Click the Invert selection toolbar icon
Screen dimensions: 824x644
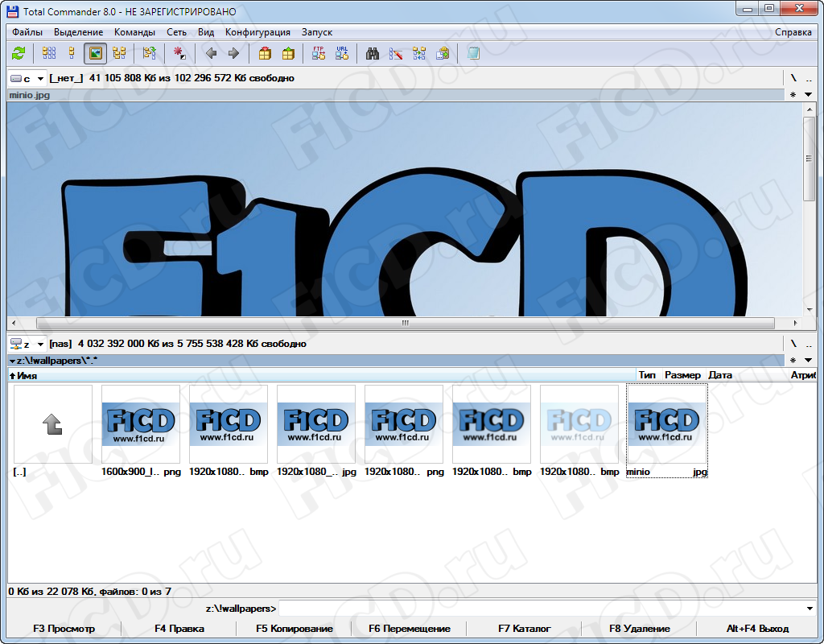click(x=150, y=53)
